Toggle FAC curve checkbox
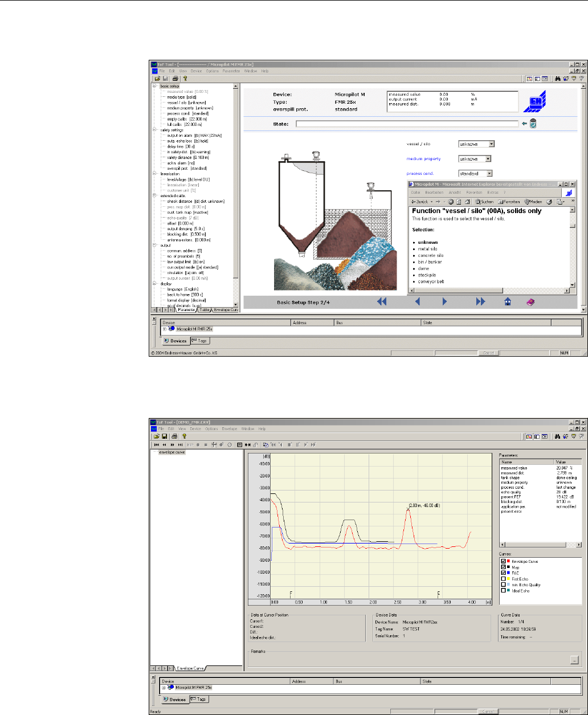Viewport: 588px width, 715px height. 503,573
